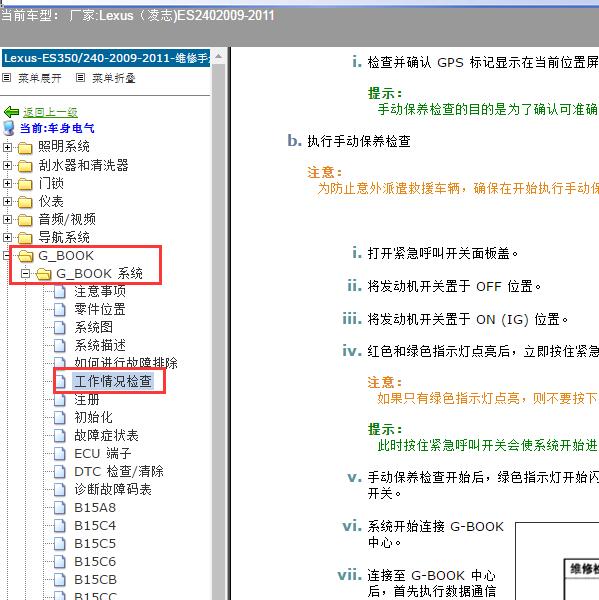Screen dimensions: 599x600
Task: Open the 故障症状表 document
Action: (106, 435)
